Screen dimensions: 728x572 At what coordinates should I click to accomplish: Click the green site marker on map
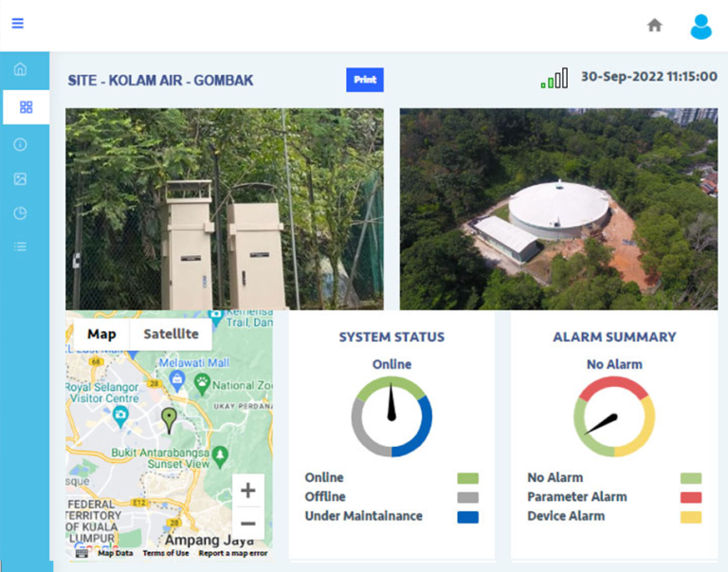pos(169,418)
